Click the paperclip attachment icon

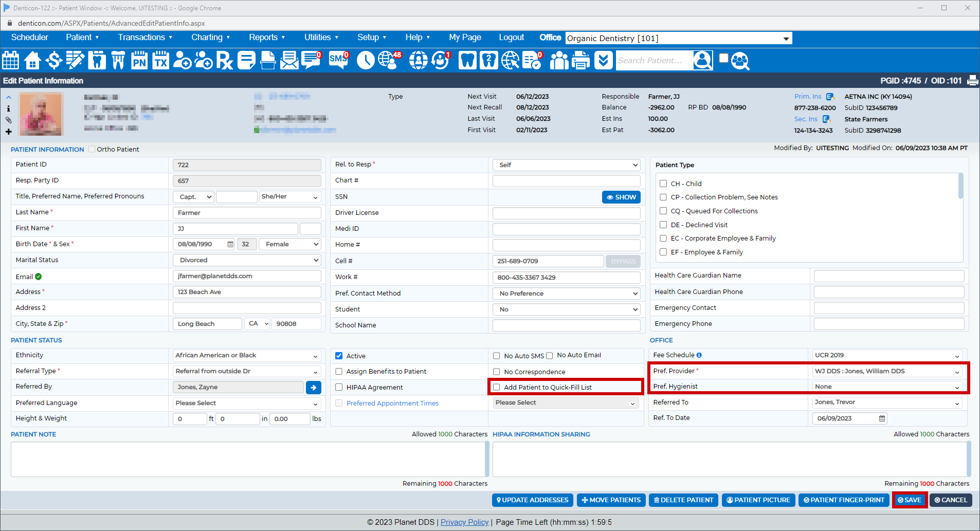point(8,120)
